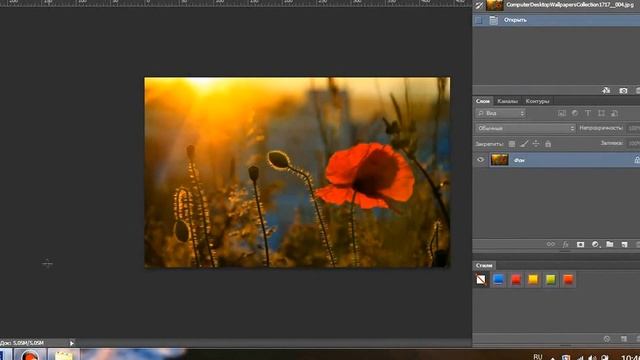Open the file explorer folder in taskbar
This screenshot has width=640, height=360.
[x=64, y=355]
